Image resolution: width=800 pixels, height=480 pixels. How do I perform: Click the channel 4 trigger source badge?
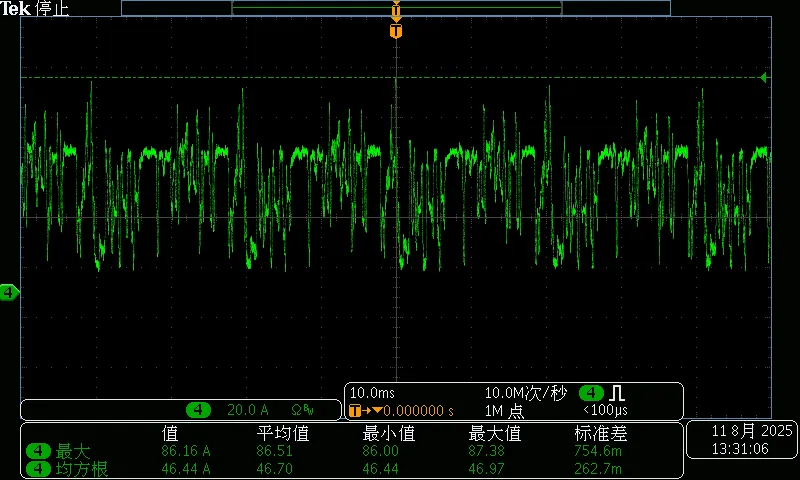[591, 393]
